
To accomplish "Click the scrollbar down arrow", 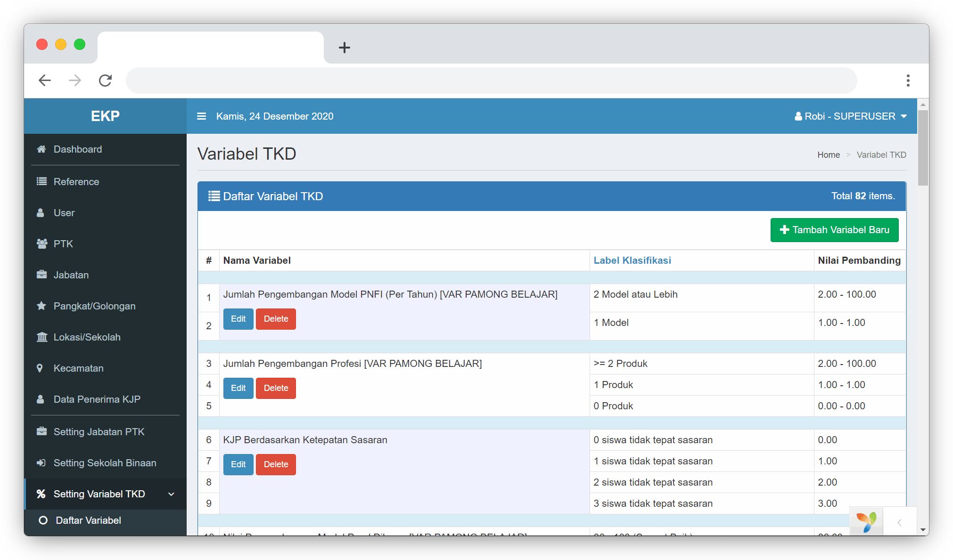I will coord(923,529).
